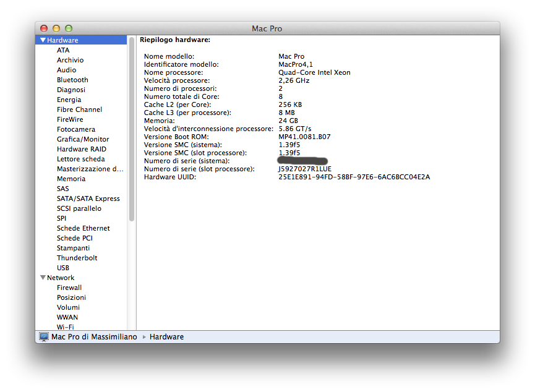The image size is (535, 392).
Task: Click Hardware in the bottom path bar
Action: 166,337
